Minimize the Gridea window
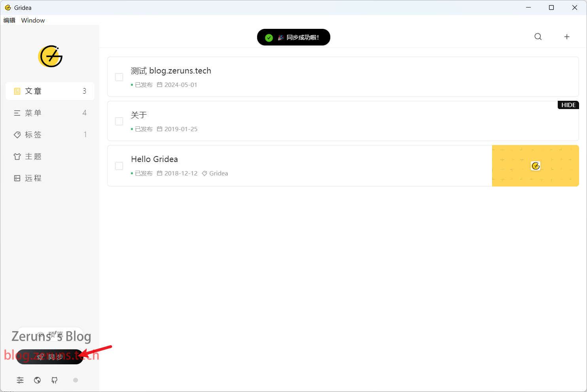This screenshot has width=587, height=392. (x=528, y=8)
